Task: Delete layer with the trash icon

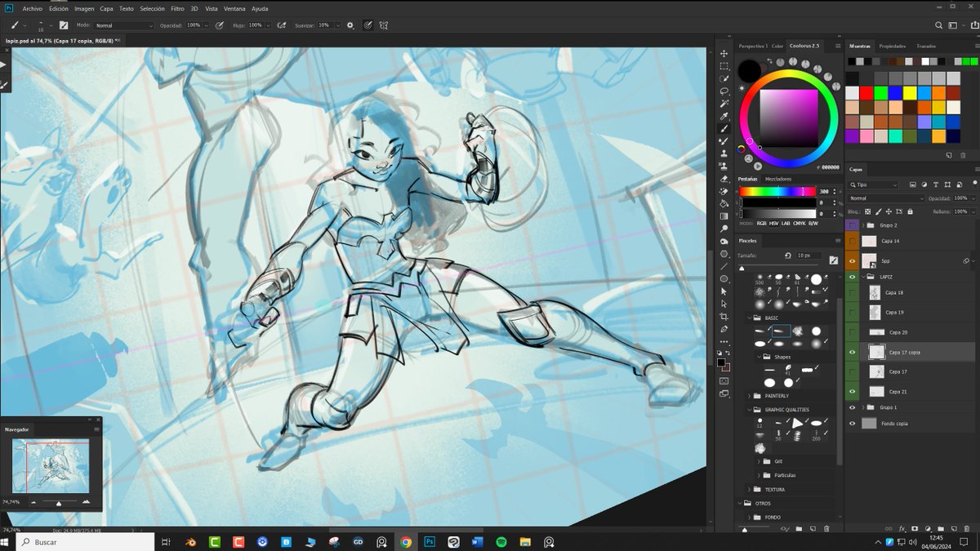Action: 966,528
